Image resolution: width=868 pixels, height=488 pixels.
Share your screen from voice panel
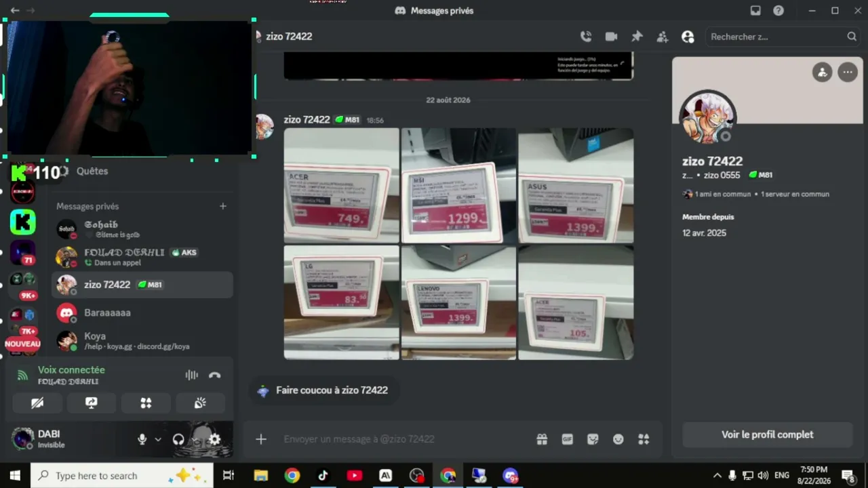[92, 403]
